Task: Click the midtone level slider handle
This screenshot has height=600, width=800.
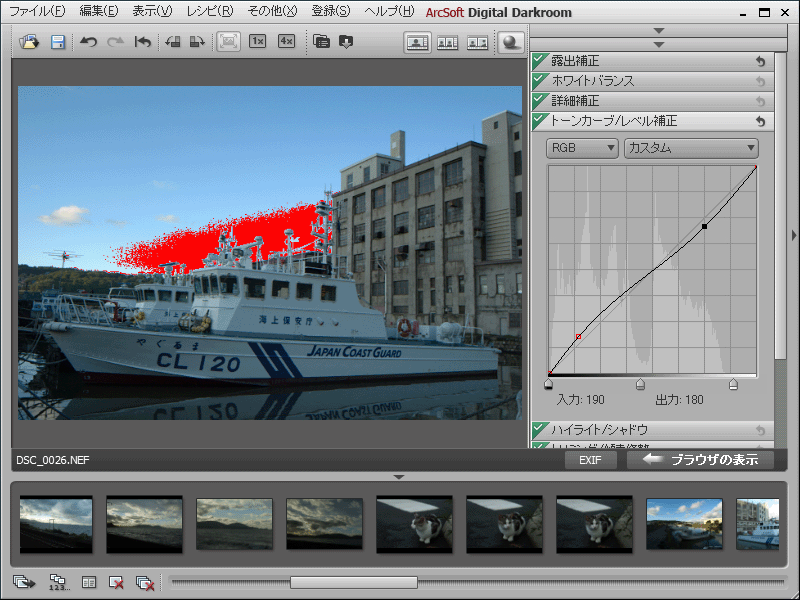Action: coord(640,384)
